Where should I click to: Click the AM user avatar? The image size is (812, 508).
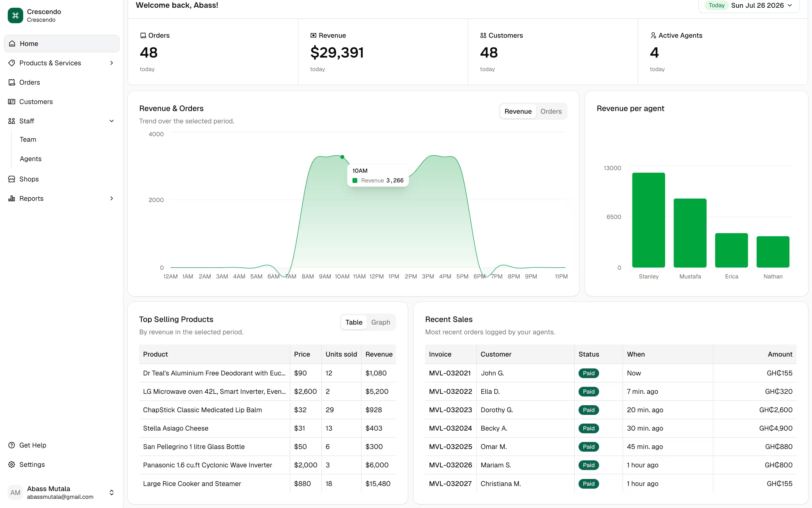click(15, 493)
